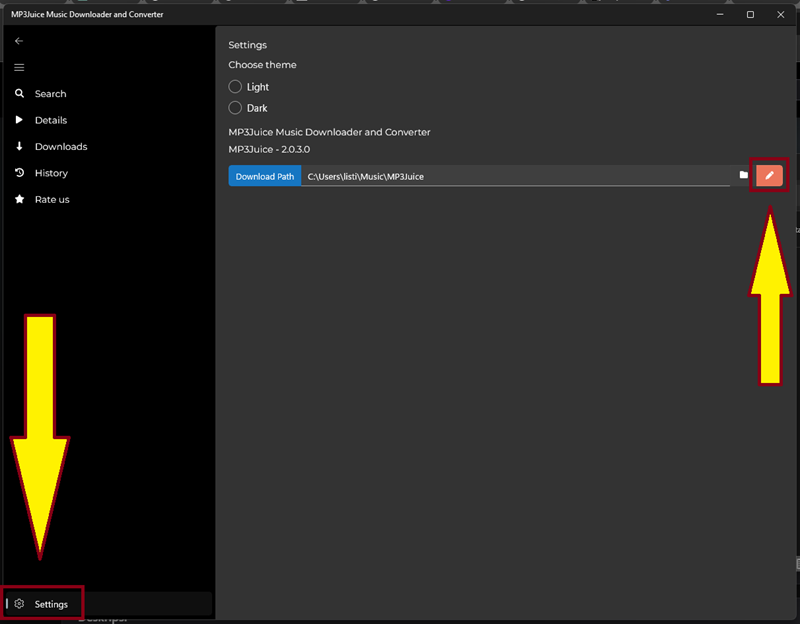The height and width of the screenshot is (624, 800).
Task: Click the download path text field
Action: [x=515, y=176]
